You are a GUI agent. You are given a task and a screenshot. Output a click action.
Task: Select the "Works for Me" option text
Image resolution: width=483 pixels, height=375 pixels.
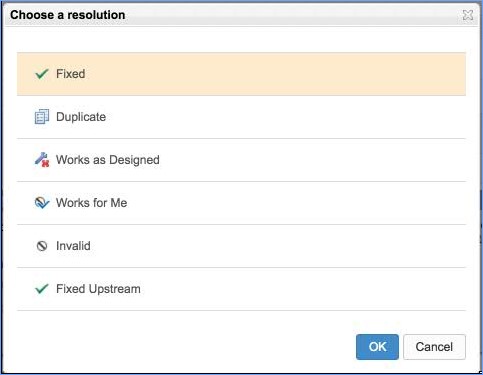91,203
